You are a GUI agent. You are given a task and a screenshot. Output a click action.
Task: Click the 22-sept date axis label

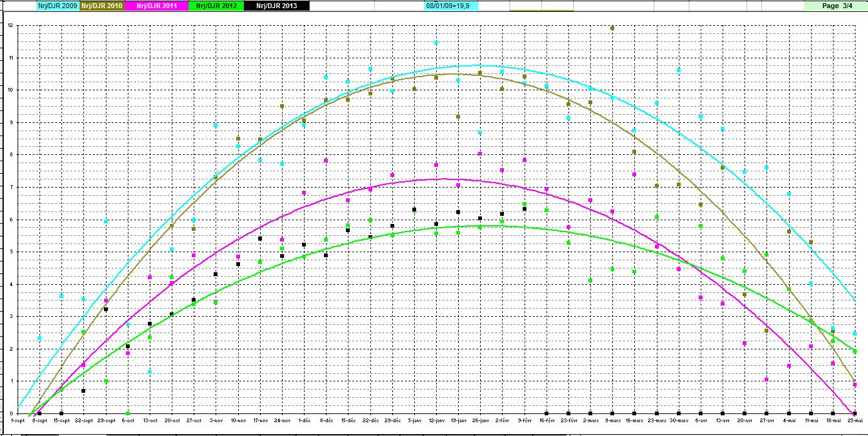click(84, 420)
